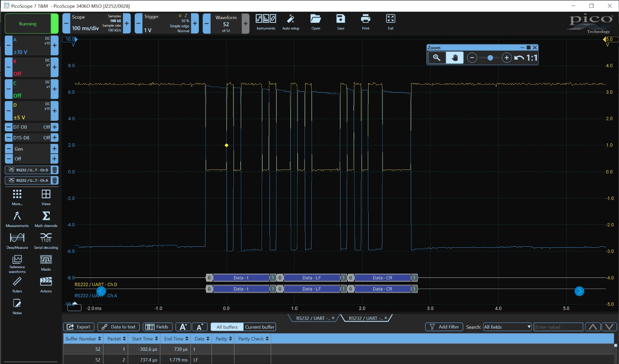The width and height of the screenshot is (619, 364).
Task: Sort by Buffer Number column
Action: pyautogui.click(x=83, y=339)
